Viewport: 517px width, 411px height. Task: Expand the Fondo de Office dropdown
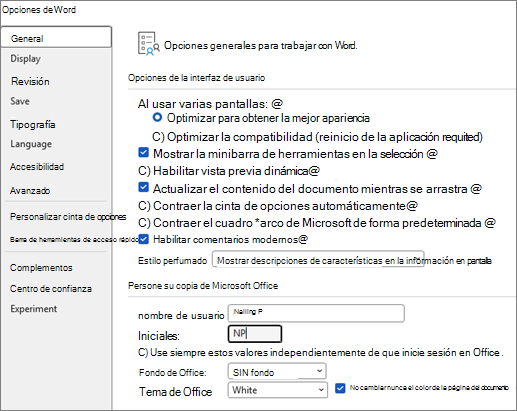(x=277, y=371)
